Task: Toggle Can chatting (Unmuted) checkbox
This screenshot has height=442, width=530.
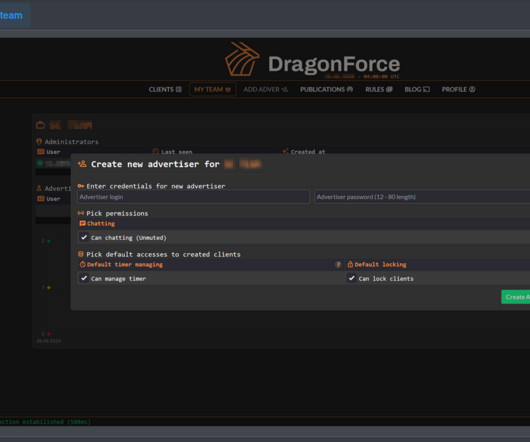Action: pos(84,237)
